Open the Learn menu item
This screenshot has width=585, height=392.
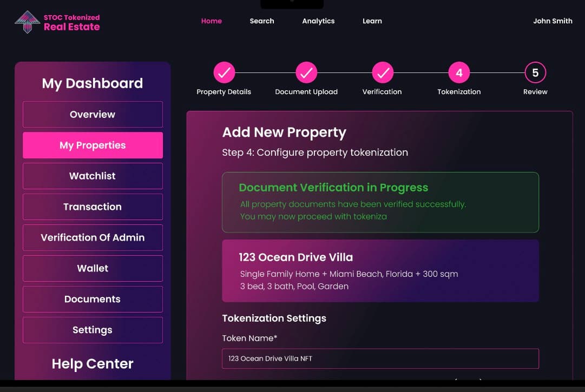[372, 21]
